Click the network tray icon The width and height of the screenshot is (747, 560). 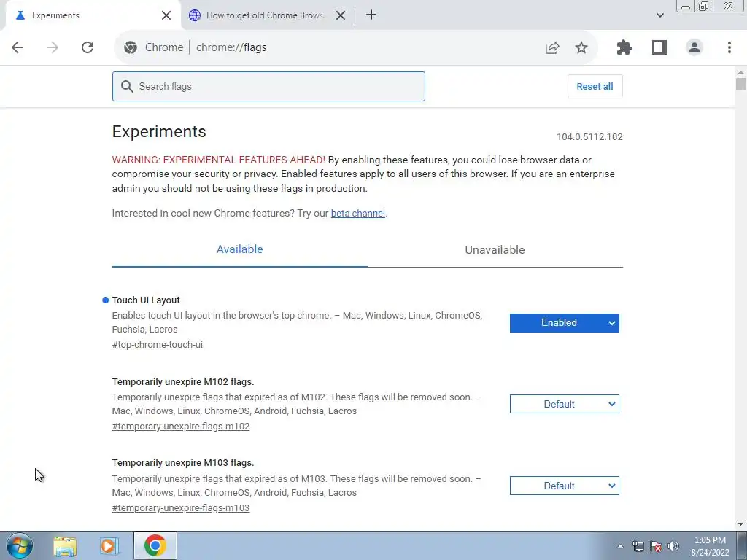(x=638, y=546)
